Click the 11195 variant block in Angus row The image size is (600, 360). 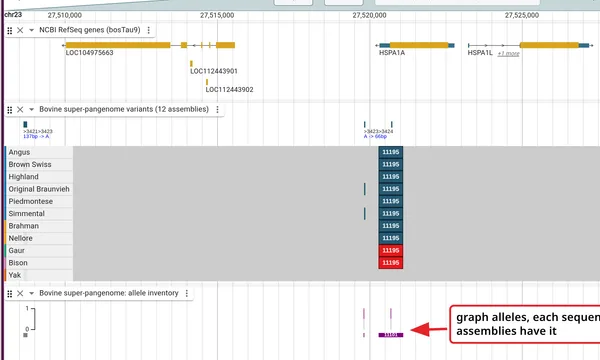[x=391, y=152]
